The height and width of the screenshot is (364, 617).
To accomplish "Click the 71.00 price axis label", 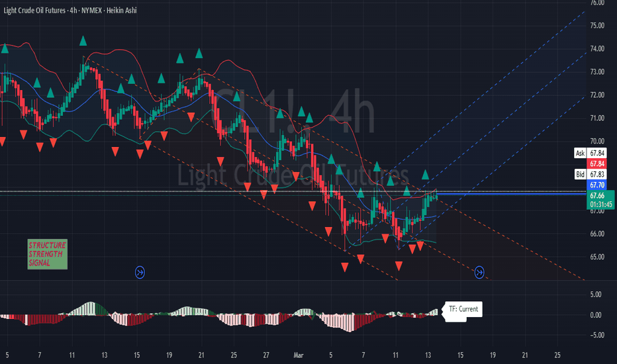I will (x=597, y=118).
